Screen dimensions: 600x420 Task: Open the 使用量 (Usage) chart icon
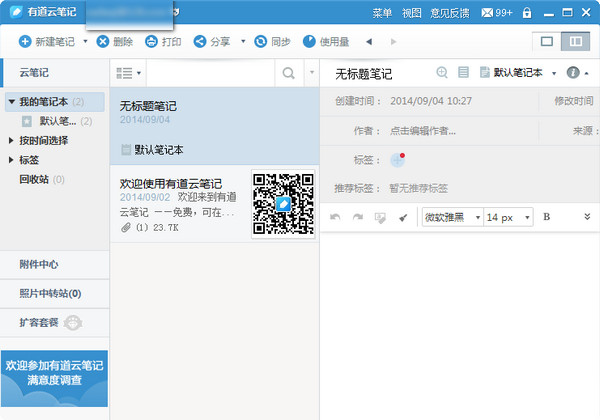coord(310,42)
